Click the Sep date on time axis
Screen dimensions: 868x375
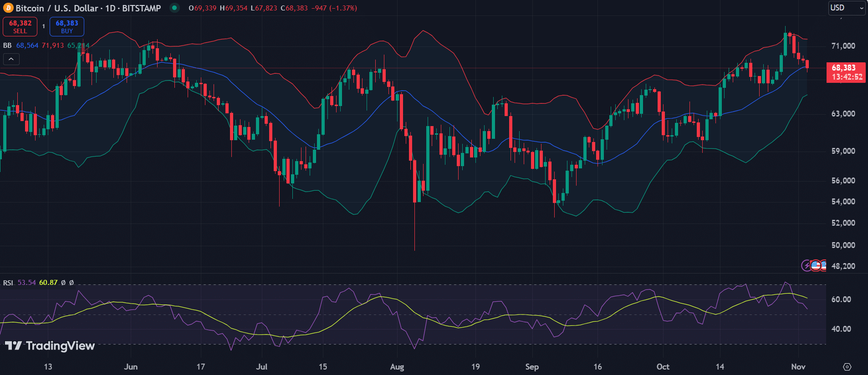click(x=532, y=367)
